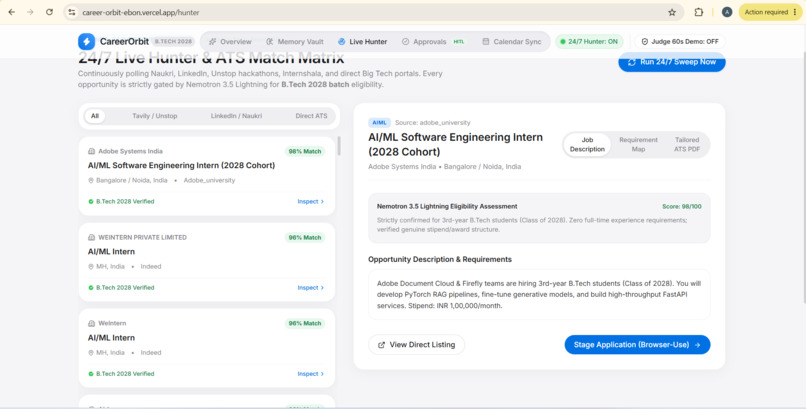Click the Action required browser button
The image size is (806, 409).
[771, 12]
